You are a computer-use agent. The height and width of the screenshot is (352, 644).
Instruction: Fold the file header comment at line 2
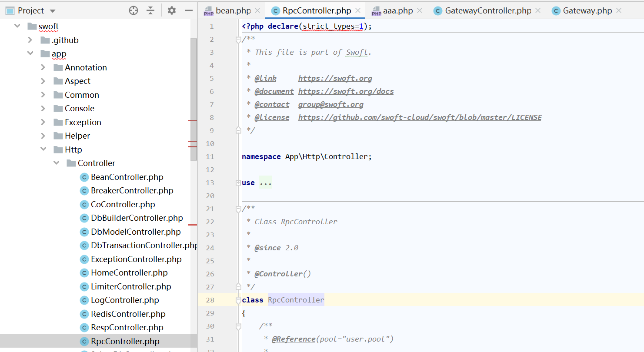point(238,40)
